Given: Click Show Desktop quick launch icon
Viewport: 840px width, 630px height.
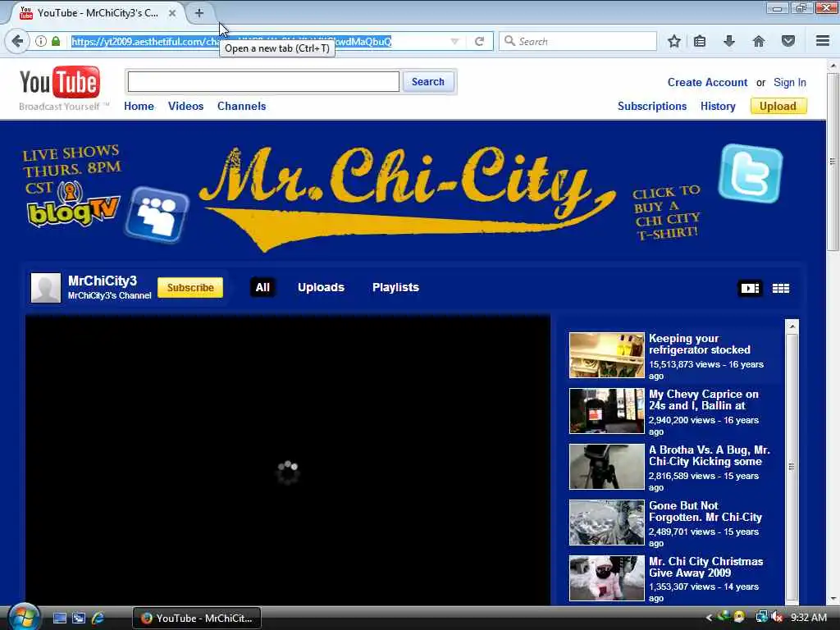Looking at the screenshot, I should pos(60,619).
